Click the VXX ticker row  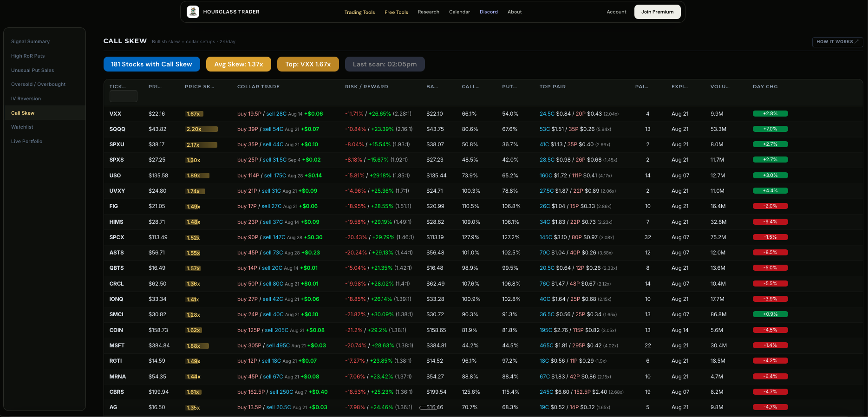(x=483, y=114)
